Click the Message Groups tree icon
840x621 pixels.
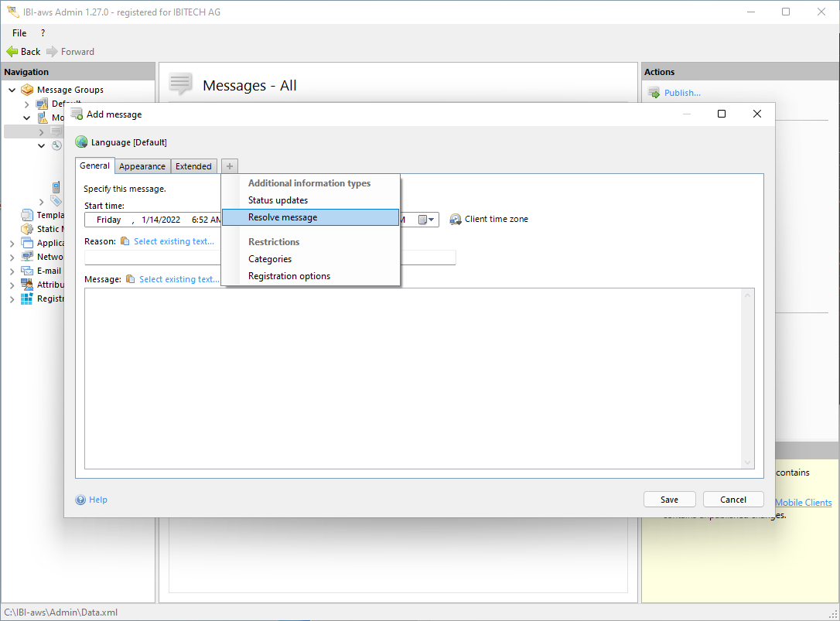pyautogui.click(x=27, y=90)
